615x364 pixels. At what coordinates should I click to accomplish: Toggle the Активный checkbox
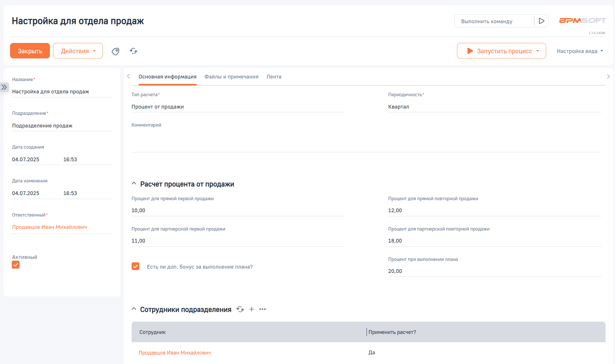(x=16, y=265)
